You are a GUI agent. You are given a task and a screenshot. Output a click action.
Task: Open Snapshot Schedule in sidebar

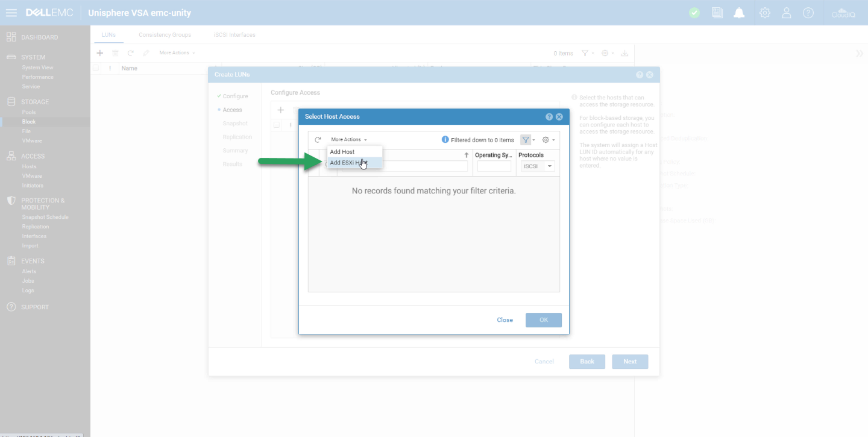tap(45, 217)
